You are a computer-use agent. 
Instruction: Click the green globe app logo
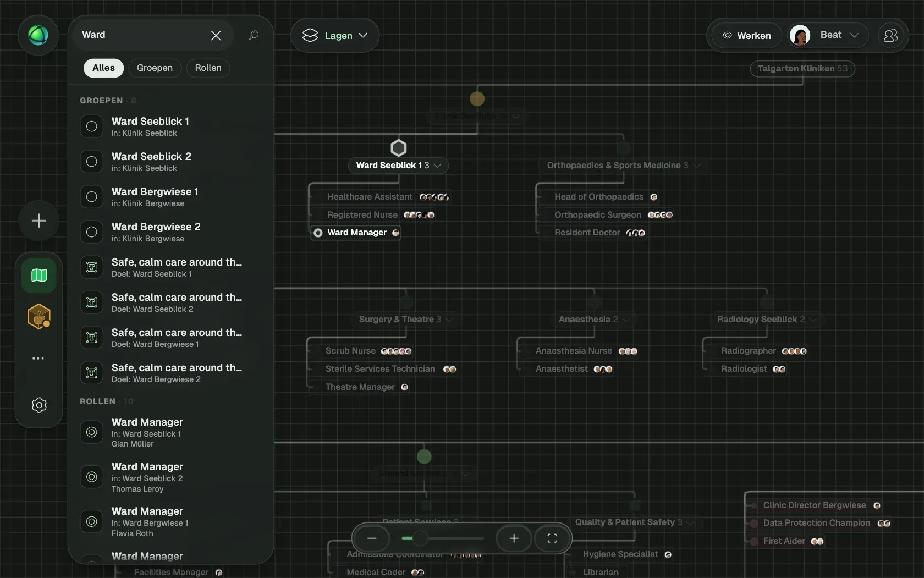38,35
